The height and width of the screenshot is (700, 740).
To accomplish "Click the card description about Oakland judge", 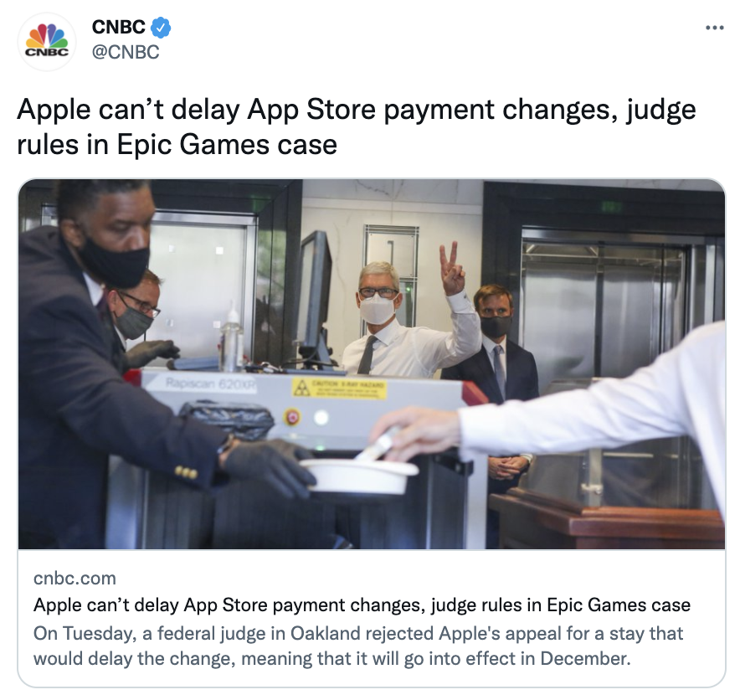I will coord(358,646).
